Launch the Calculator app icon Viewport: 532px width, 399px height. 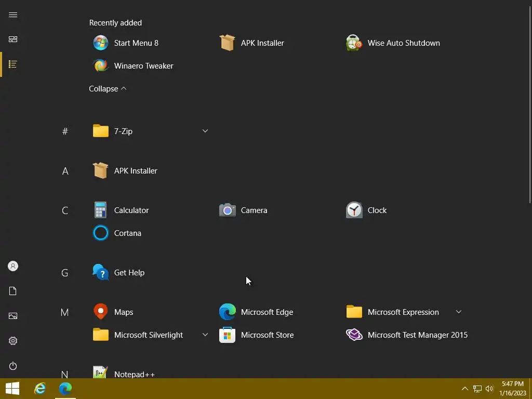(101, 210)
